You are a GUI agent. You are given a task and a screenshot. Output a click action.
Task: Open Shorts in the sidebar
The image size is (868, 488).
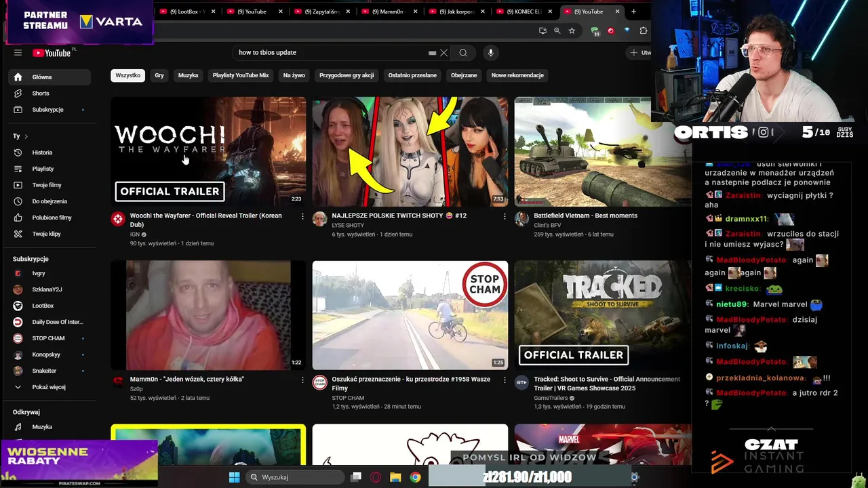click(x=50, y=94)
